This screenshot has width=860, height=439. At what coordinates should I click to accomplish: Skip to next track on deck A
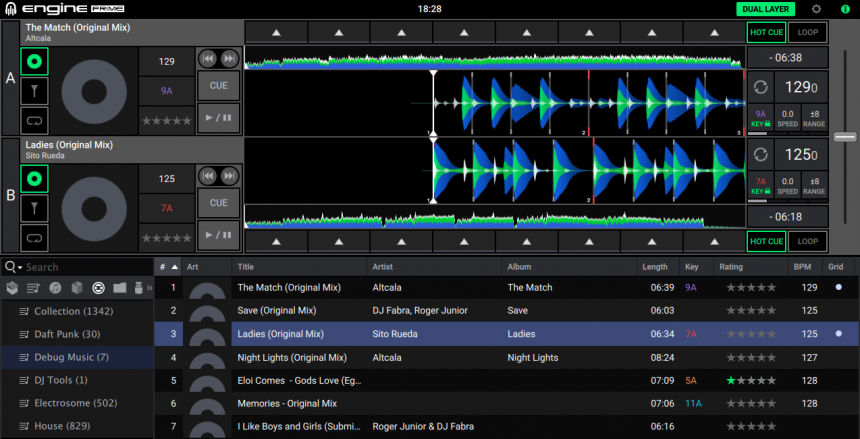click(x=229, y=59)
